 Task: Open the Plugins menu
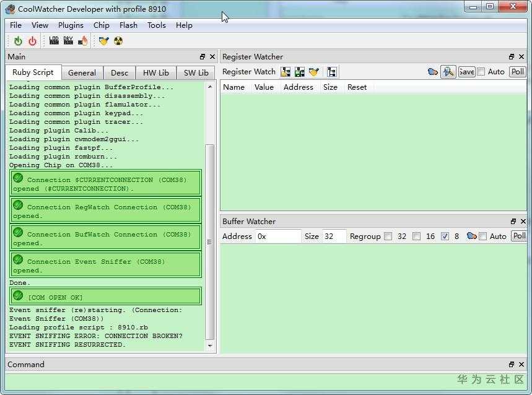[x=71, y=25]
